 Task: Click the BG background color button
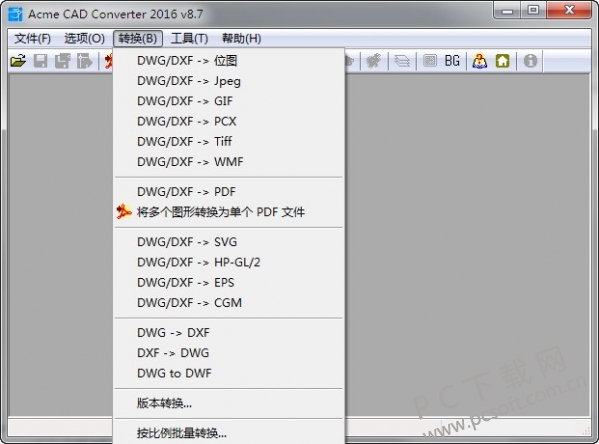pyautogui.click(x=452, y=61)
